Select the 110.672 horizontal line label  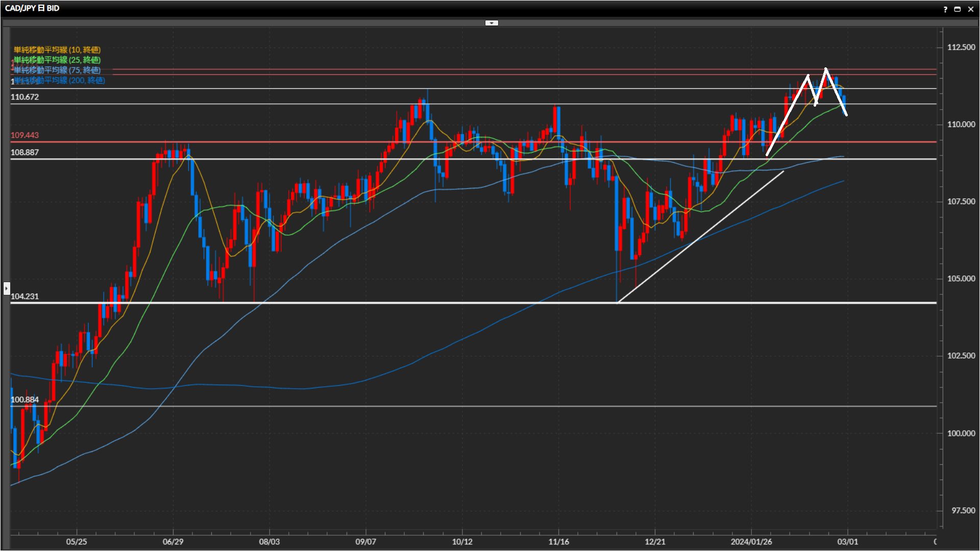[24, 97]
